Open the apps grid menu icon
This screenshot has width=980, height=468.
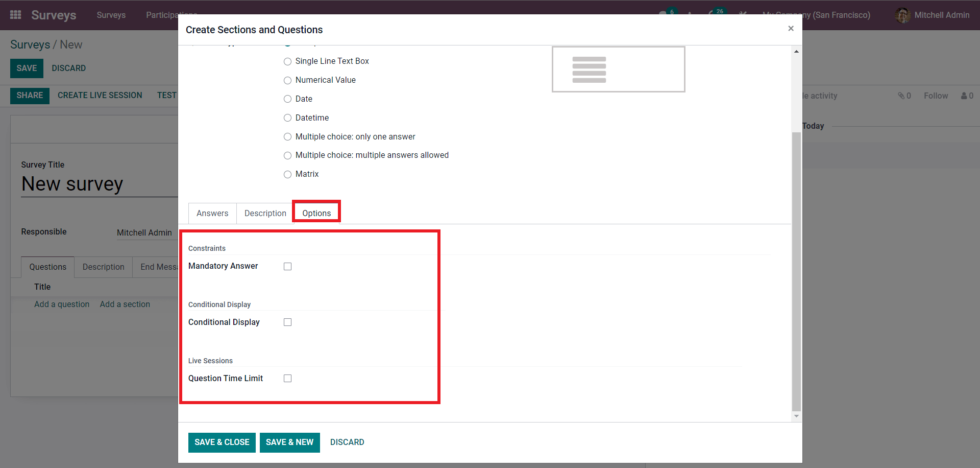(x=16, y=15)
